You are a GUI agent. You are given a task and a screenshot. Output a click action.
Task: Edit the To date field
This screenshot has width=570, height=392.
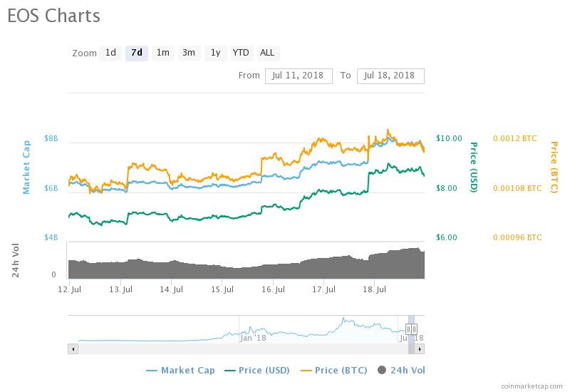[x=390, y=76]
